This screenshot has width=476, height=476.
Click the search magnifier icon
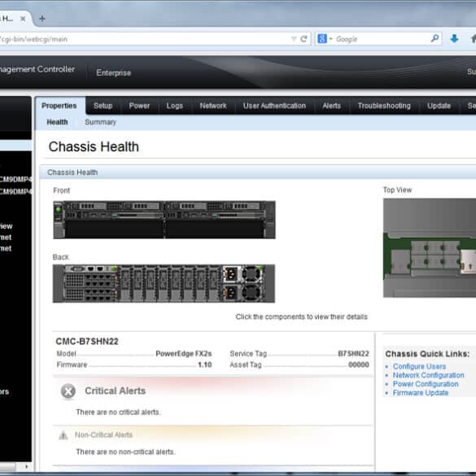[435, 38]
